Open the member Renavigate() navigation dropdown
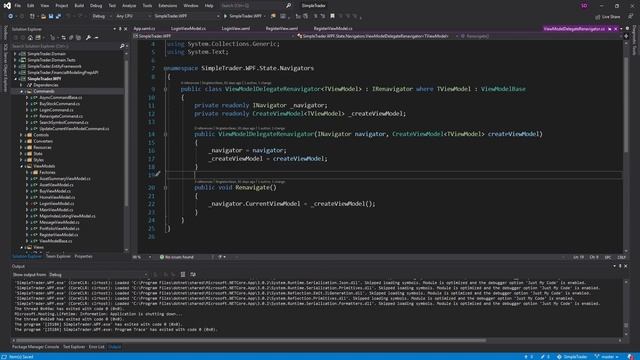The height and width of the screenshot is (360, 640). (541, 36)
